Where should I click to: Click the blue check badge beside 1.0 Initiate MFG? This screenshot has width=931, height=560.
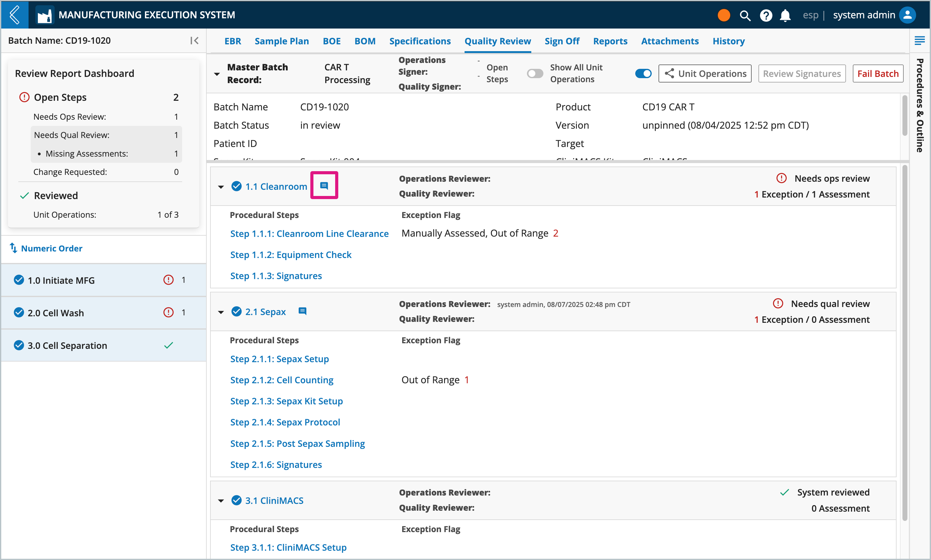point(19,280)
